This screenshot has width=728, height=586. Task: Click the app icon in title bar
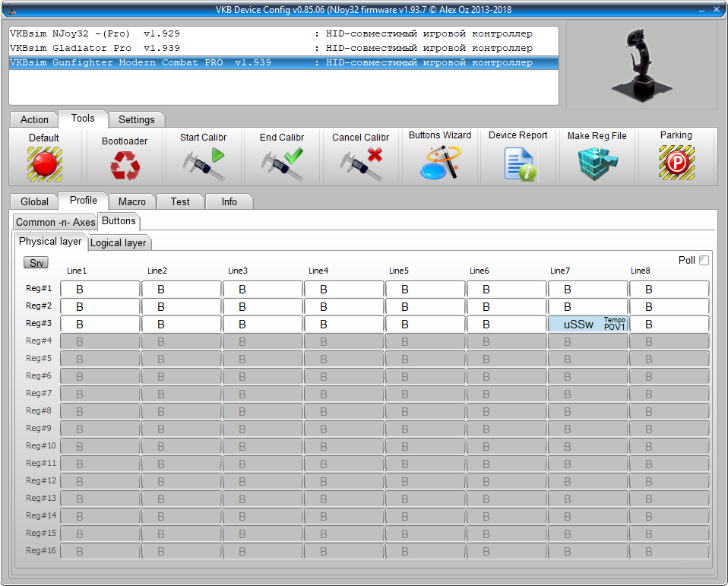coord(10,9)
